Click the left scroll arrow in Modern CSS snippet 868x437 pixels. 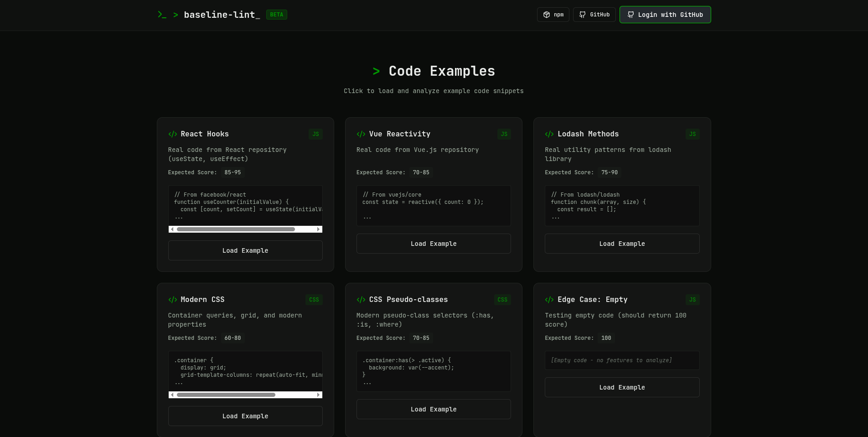coord(172,395)
